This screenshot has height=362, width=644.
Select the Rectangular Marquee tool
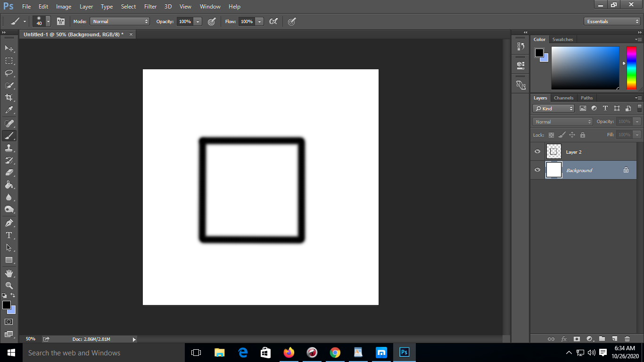pyautogui.click(x=9, y=60)
